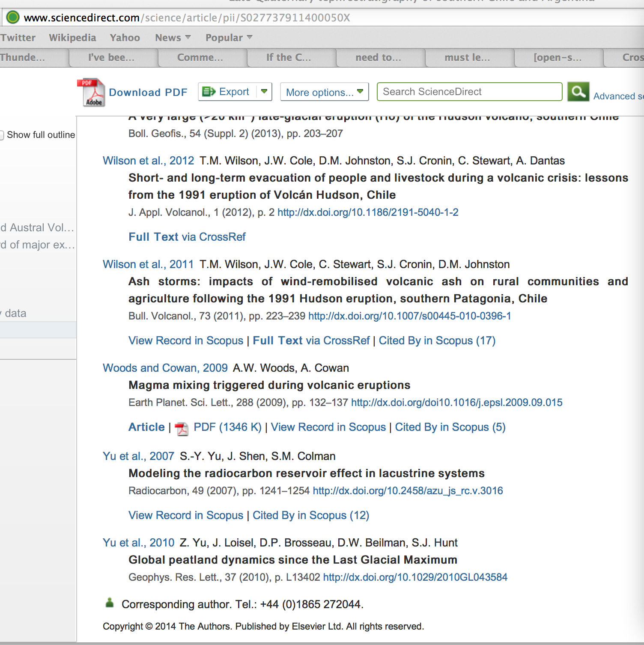Click the Woods and Cowan, 2009 reference link
The image size is (644, 645).
tap(165, 368)
